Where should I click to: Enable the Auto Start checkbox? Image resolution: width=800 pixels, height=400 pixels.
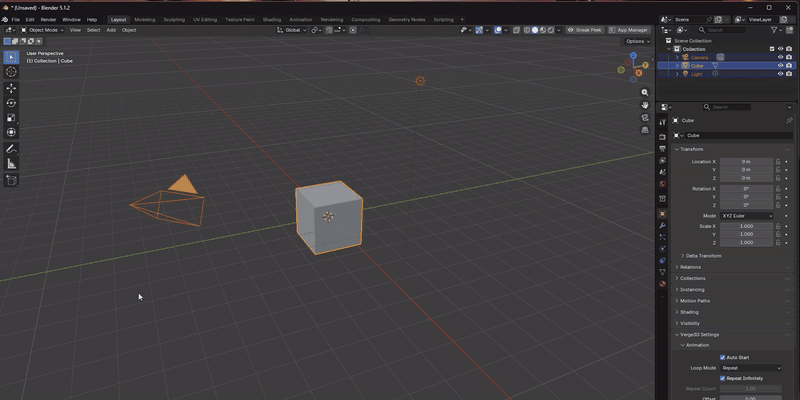(x=722, y=358)
